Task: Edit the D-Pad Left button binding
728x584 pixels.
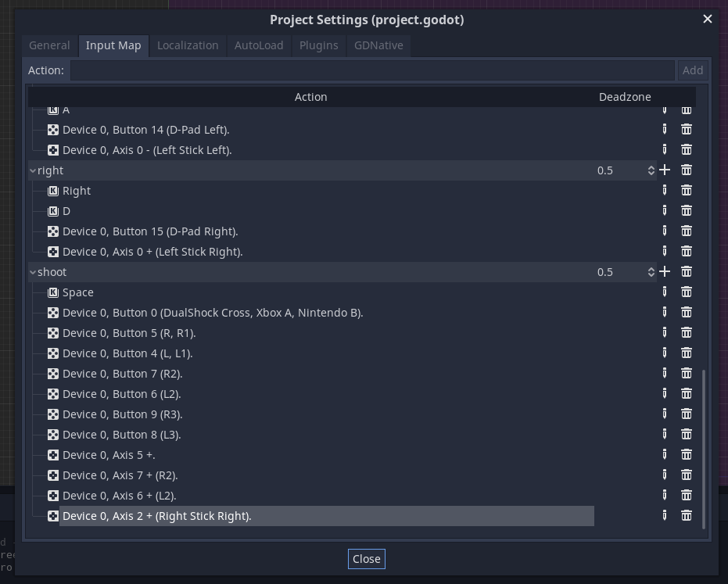Action: [665, 130]
